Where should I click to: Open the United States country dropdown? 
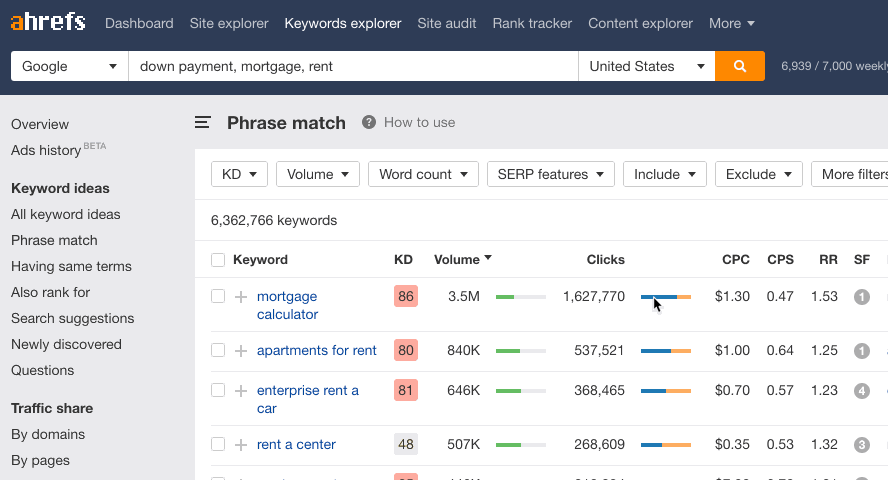(647, 66)
